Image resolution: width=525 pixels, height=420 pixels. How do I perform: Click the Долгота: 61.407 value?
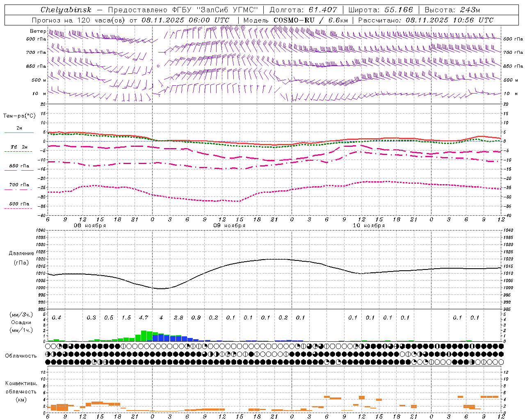[303, 10]
